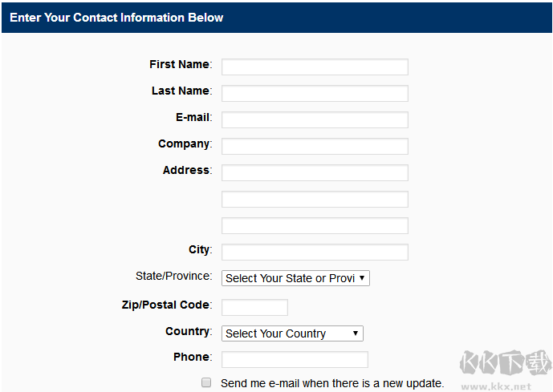Screen dimensions: 553x392
Task: Click the first Address line field
Action: (x=315, y=172)
